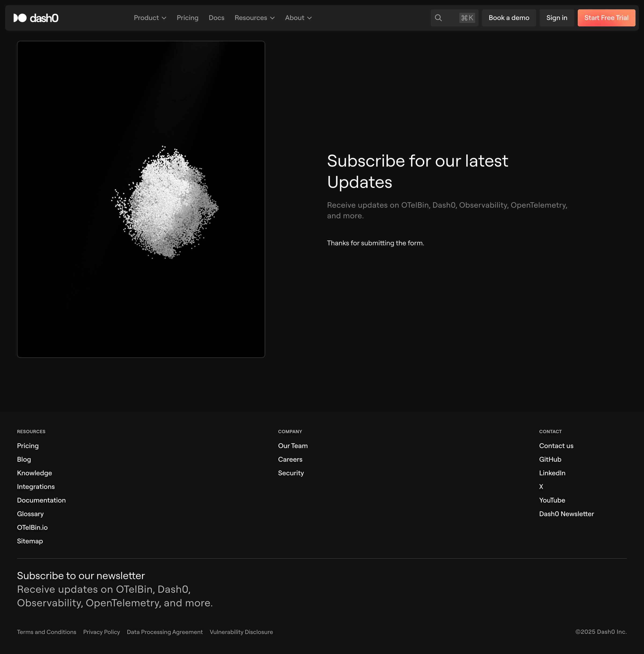Open Dash0 Newsletter contact link

[566, 514]
